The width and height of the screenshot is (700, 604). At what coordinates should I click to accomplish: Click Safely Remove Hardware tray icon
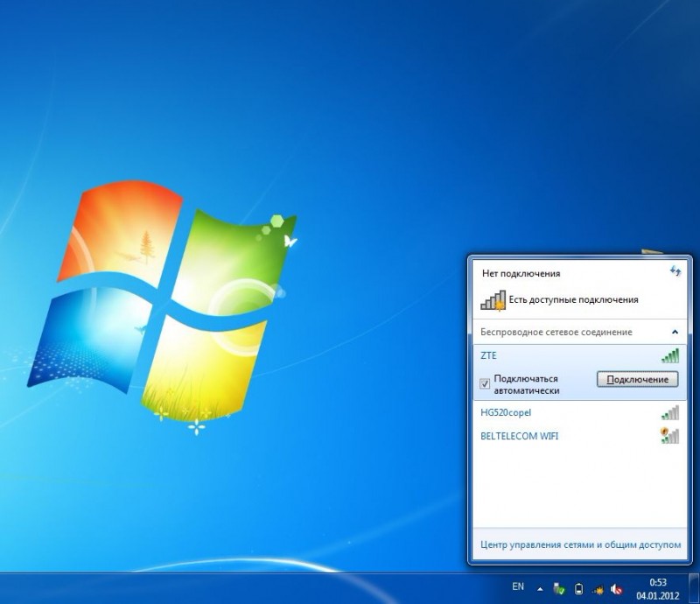pos(559,589)
